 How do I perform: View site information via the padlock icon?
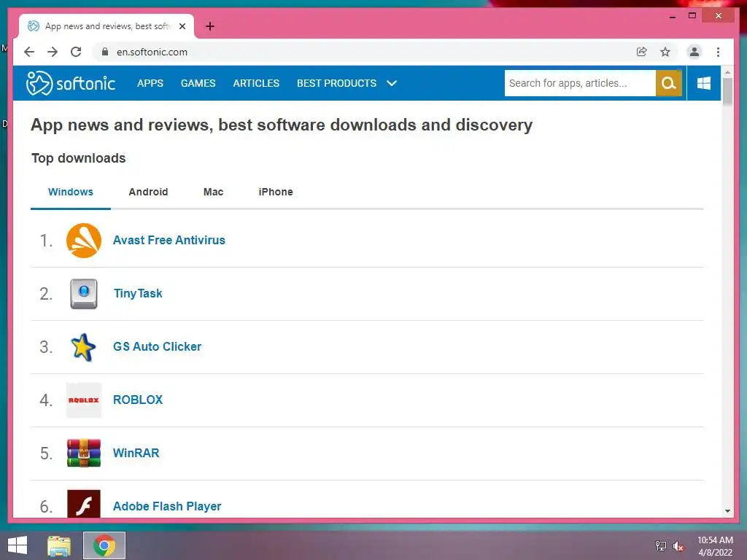point(105,52)
